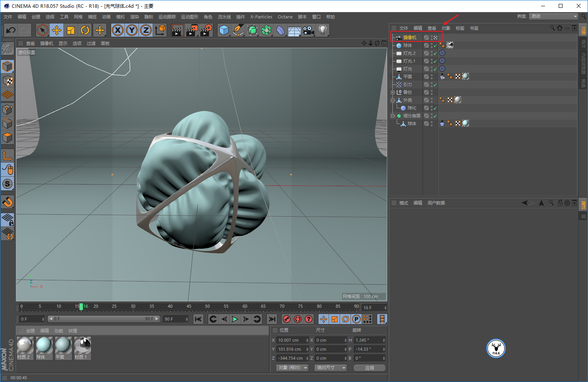Viewport: 588px width, 382px height.
Task: Click the camera object toolbar icon
Action: [x=309, y=30]
